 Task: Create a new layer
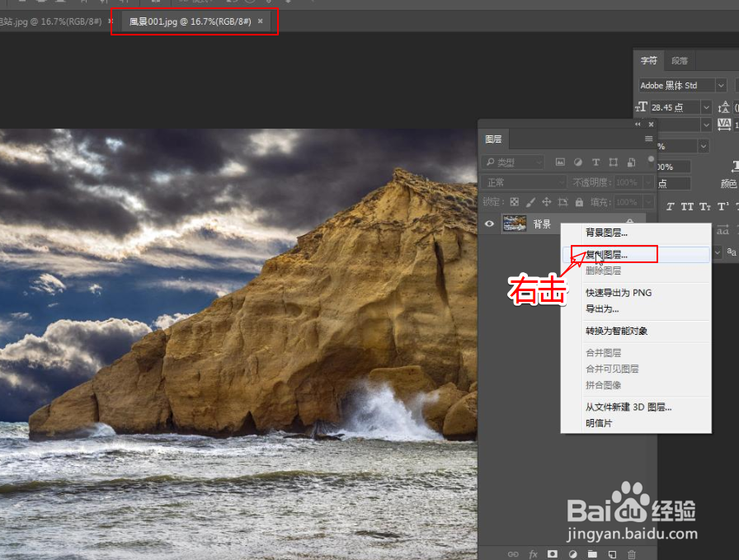[x=612, y=554]
